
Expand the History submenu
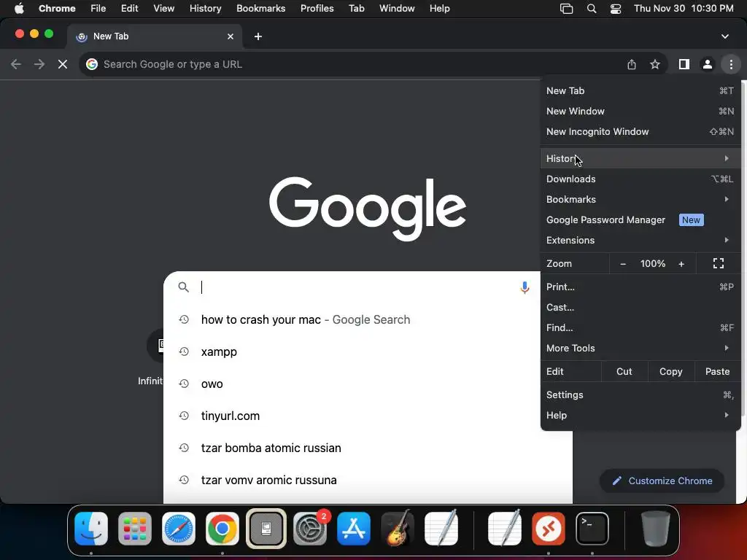tap(640, 158)
